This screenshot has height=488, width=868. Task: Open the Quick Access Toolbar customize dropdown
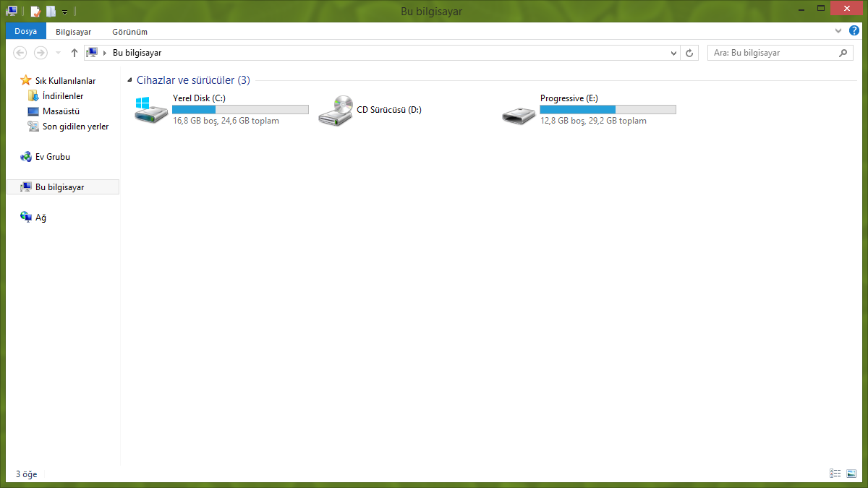click(64, 12)
